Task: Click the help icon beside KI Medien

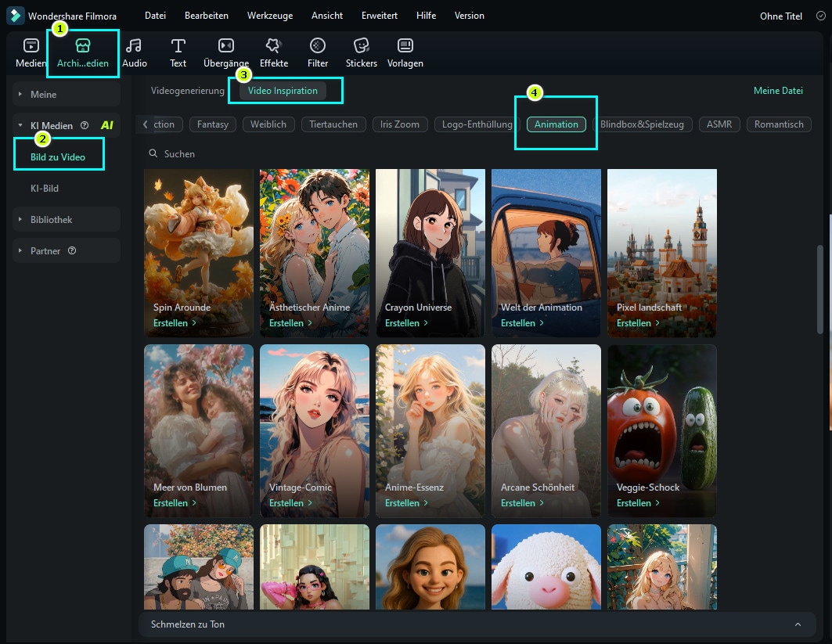Action: pos(85,125)
